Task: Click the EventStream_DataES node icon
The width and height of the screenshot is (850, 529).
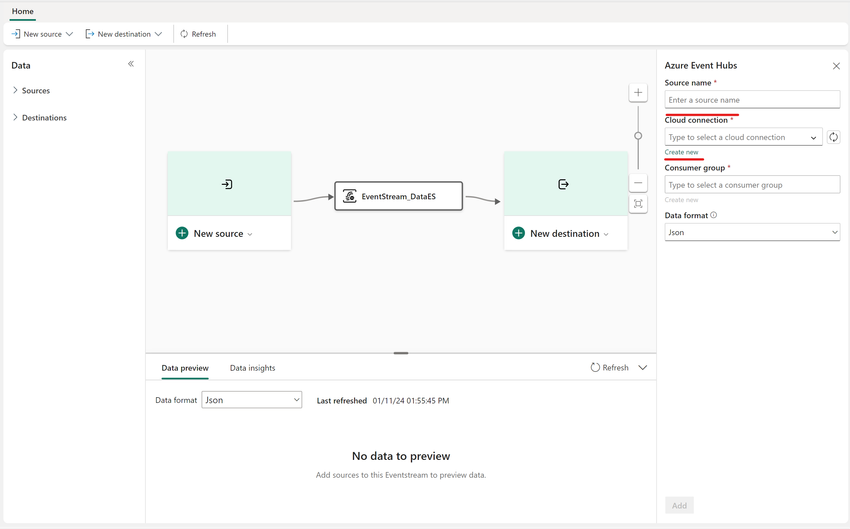Action: coord(350,196)
